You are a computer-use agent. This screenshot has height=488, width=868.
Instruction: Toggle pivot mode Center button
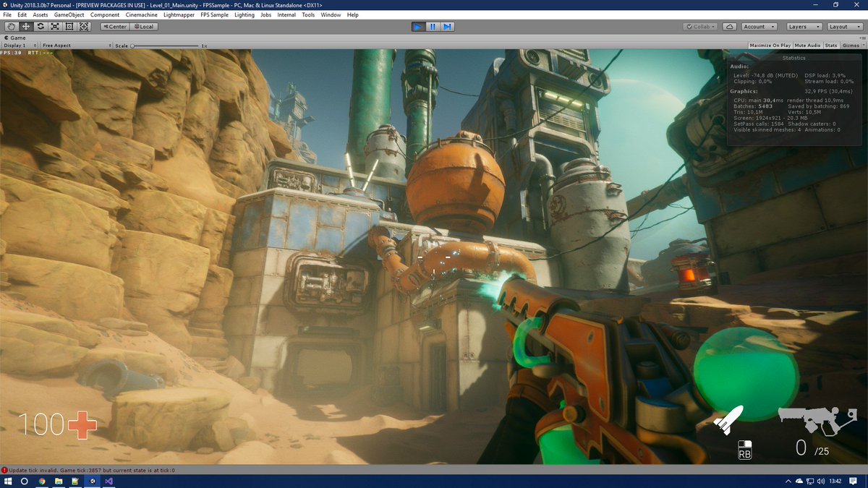[114, 27]
